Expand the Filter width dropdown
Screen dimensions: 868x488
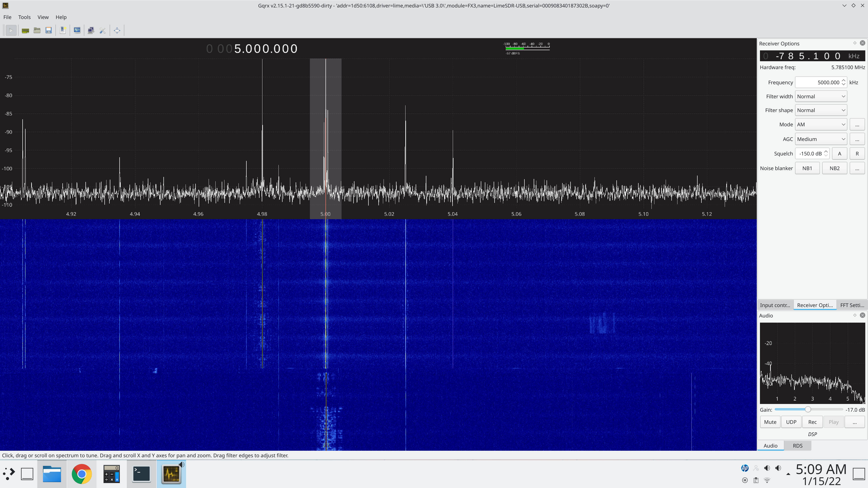pos(821,96)
